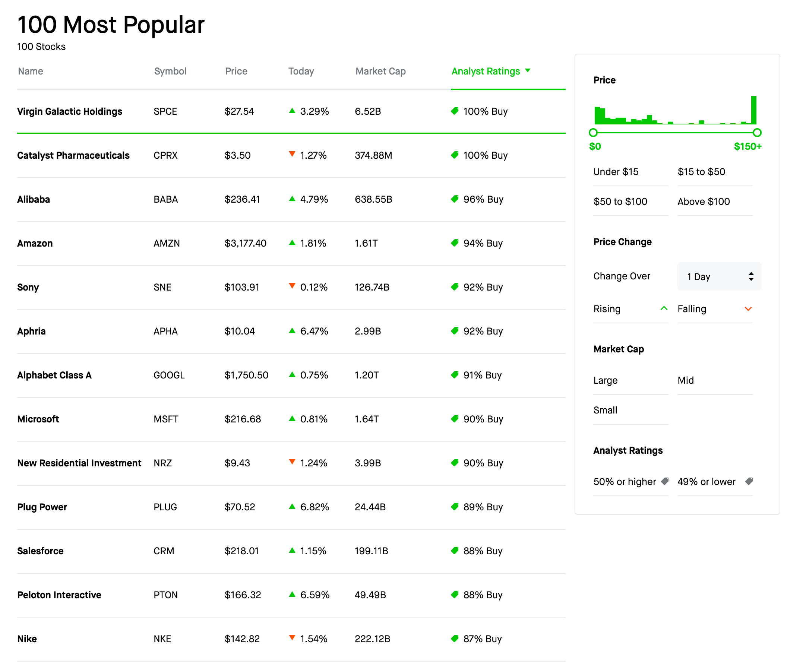This screenshot has height=672, width=787.
Task: Enable the Above $100 price filter
Action: click(x=715, y=202)
